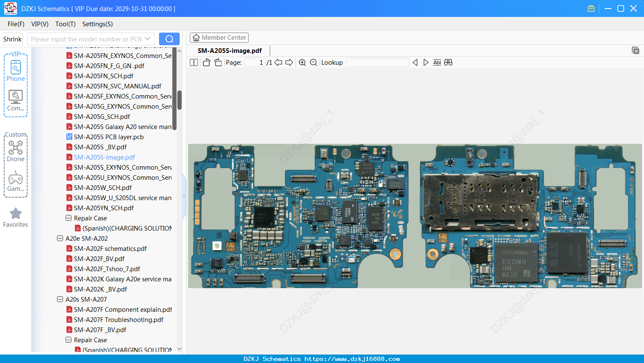This screenshot has height=363, width=644.
Task: Open Favorites star in sidebar
Action: click(16, 217)
